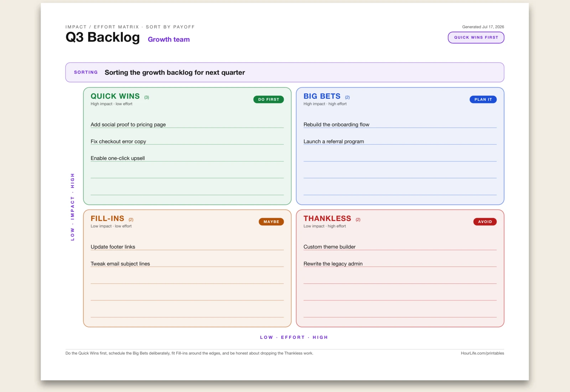The image size is (570, 392).
Task: Click the BIG BETS quadrant heading
Action: point(322,96)
